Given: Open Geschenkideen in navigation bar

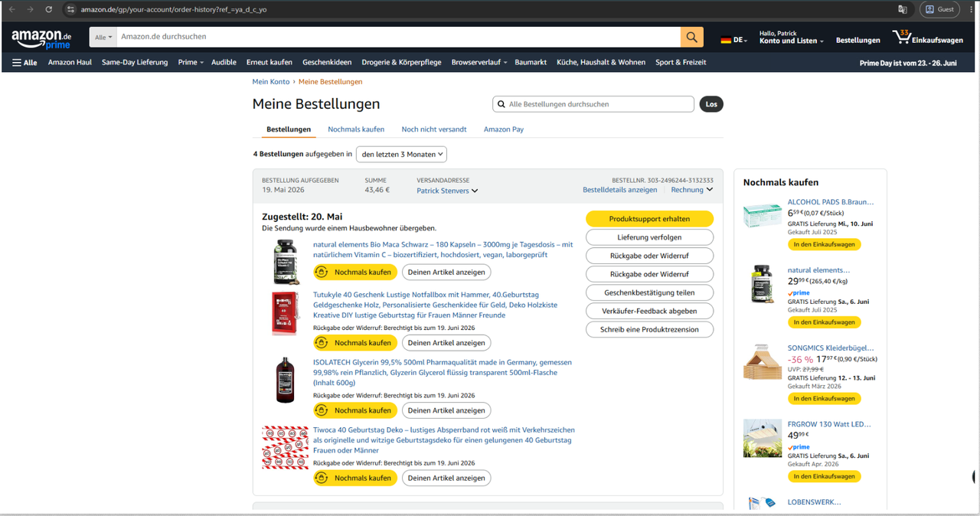Looking at the screenshot, I should (x=327, y=63).
